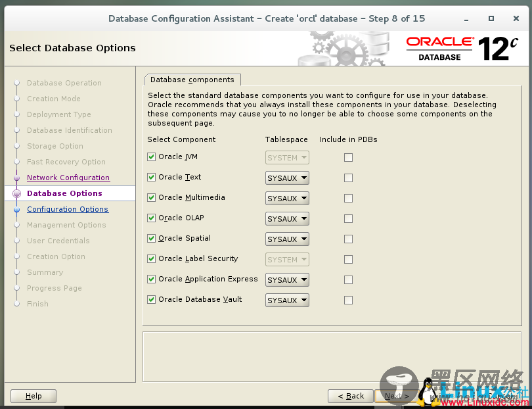The width and height of the screenshot is (532, 409).
Task: Go to Network Configuration step
Action: coord(68,178)
